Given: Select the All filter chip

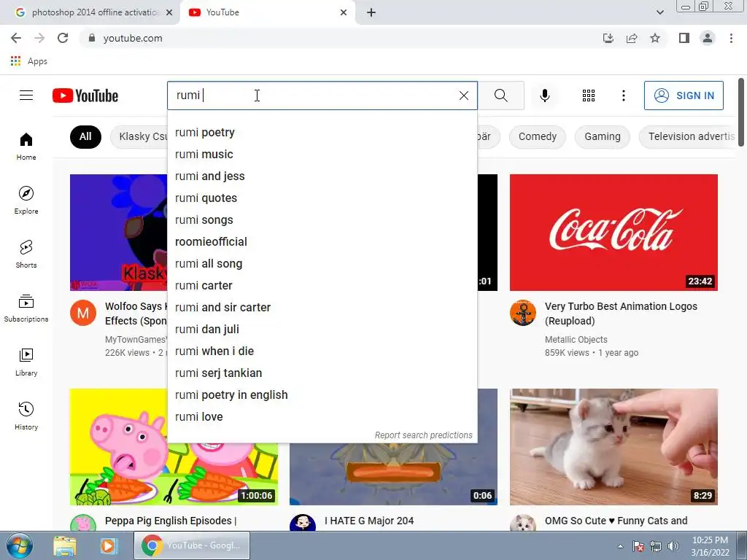Looking at the screenshot, I should coord(86,136).
